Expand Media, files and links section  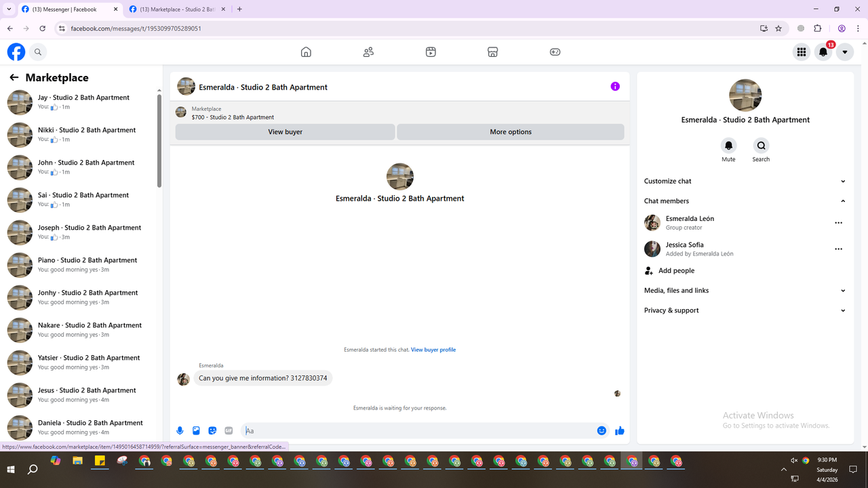745,290
